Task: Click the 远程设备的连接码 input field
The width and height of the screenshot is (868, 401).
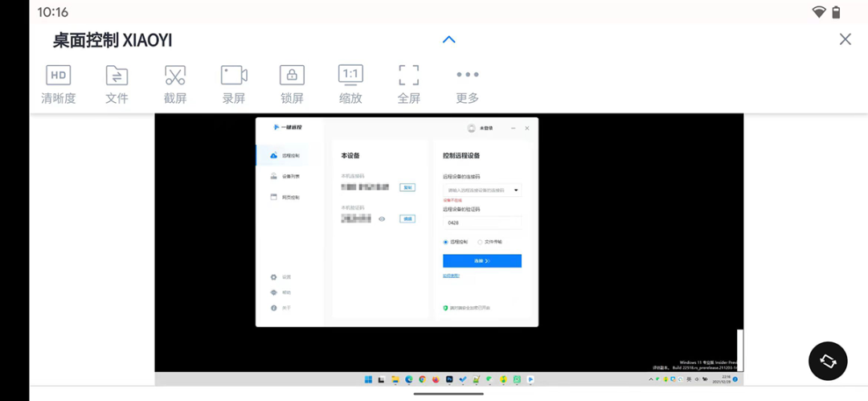Action: tap(482, 190)
